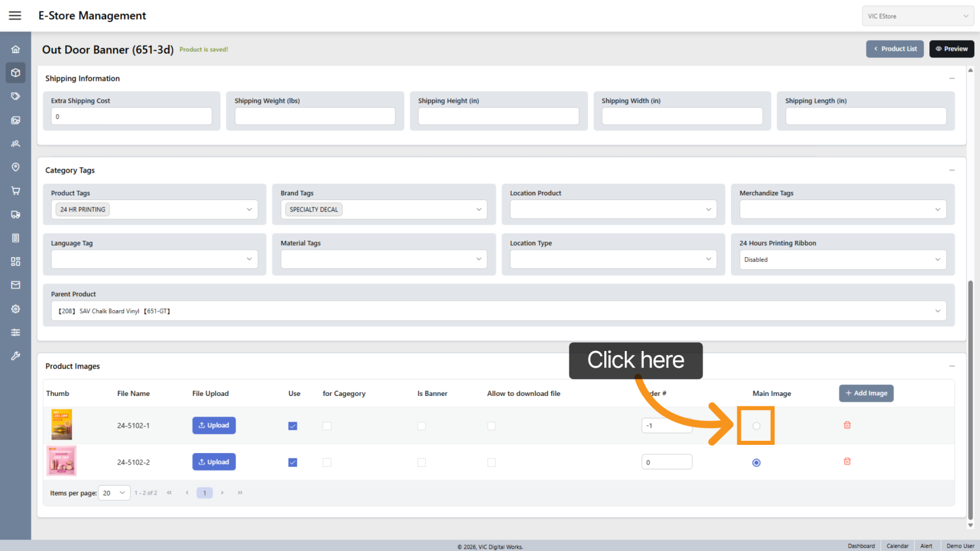Open the 24 Hours Printing Ribbon dropdown
The width and height of the screenshot is (980, 551).
[x=842, y=259]
